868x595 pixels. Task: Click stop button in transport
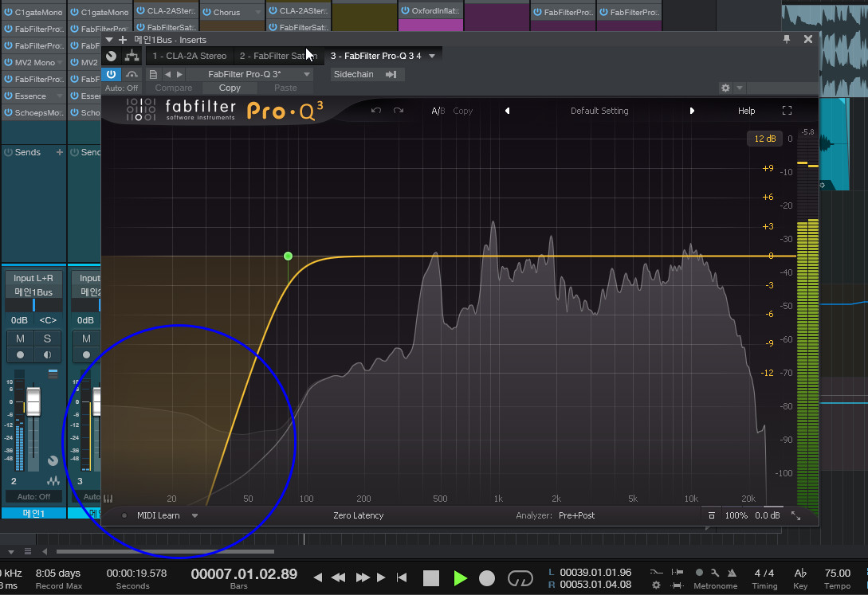pyautogui.click(x=431, y=578)
